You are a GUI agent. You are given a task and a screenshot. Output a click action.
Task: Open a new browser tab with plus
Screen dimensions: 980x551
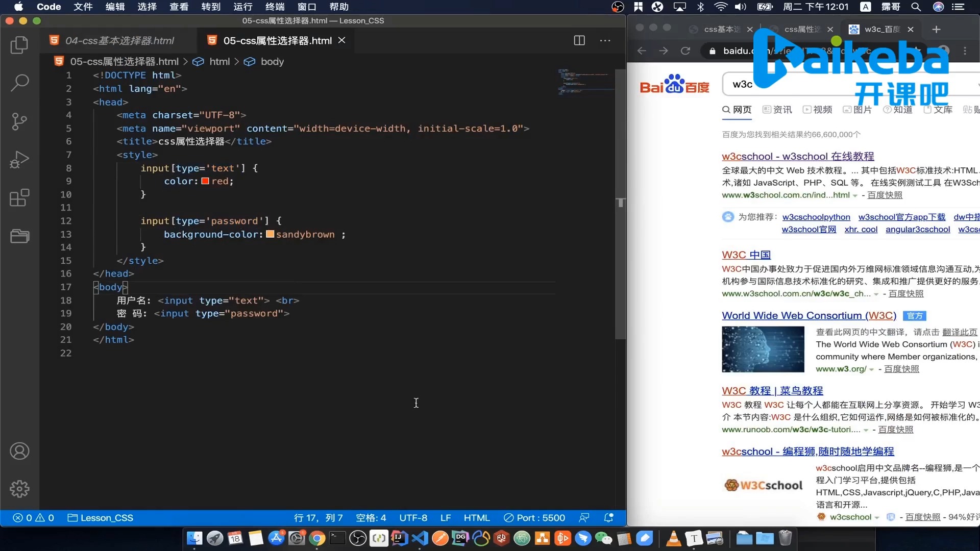point(936,29)
